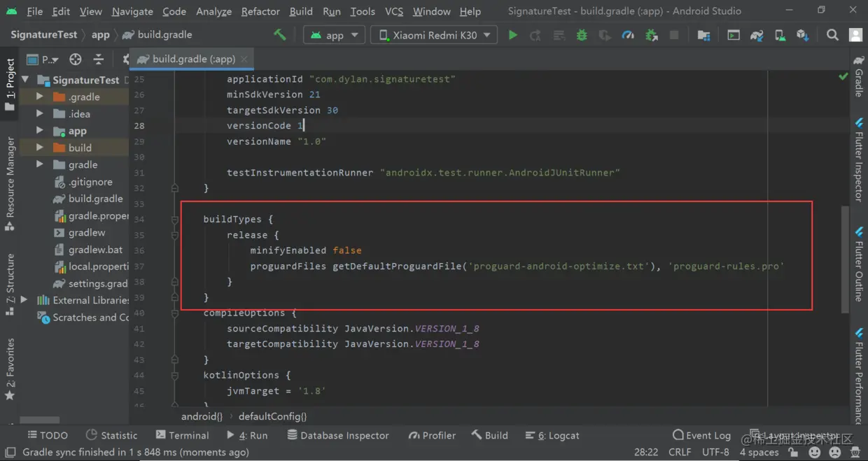The width and height of the screenshot is (868, 461).
Task: Toggle the Flutter Outline side panel
Action: (x=859, y=264)
